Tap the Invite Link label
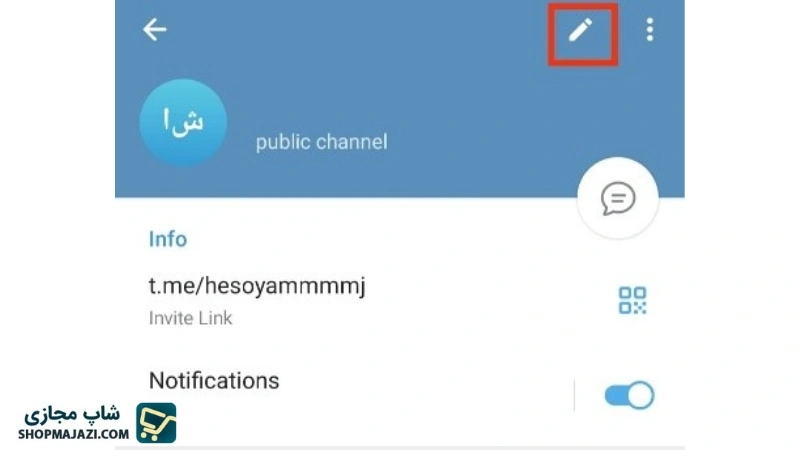The image size is (800, 450). [x=190, y=318]
